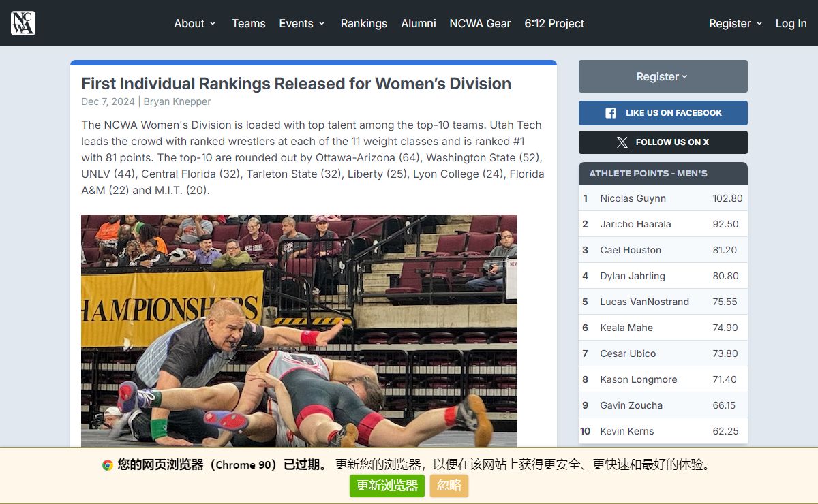Select athlete Dylan Jahrling
This screenshot has width=818, height=504.
[x=633, y=276]
